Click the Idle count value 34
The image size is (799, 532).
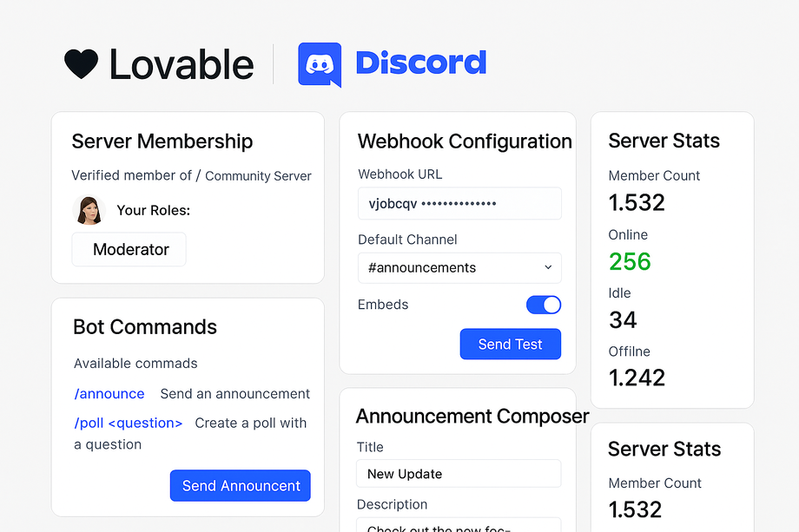tap(623, 320)
